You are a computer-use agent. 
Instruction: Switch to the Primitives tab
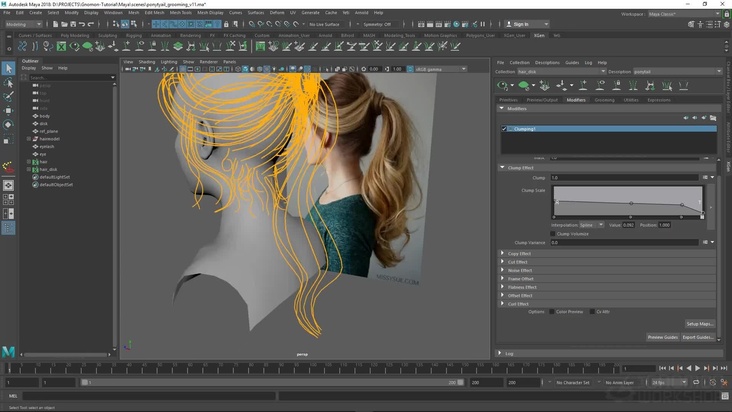click(508, 100)
